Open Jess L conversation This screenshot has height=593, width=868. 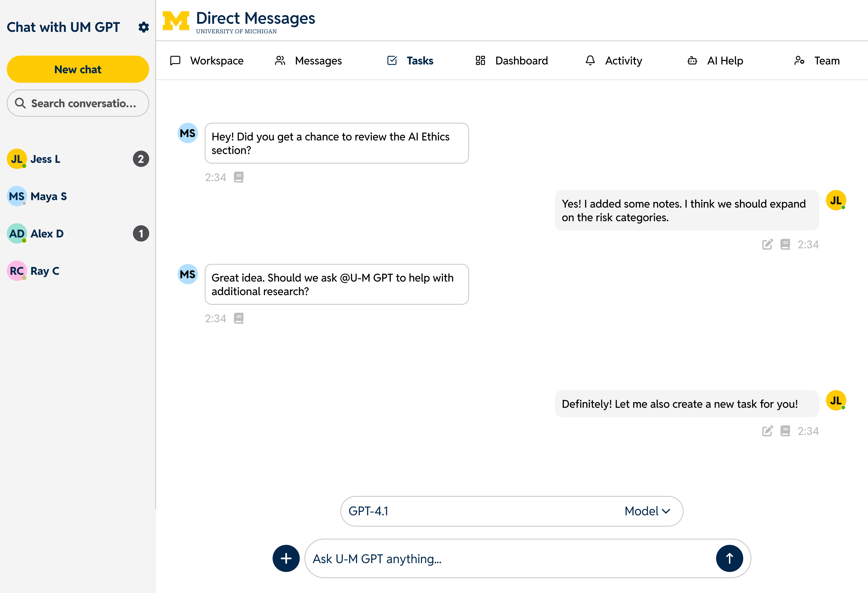click(45, 159)
